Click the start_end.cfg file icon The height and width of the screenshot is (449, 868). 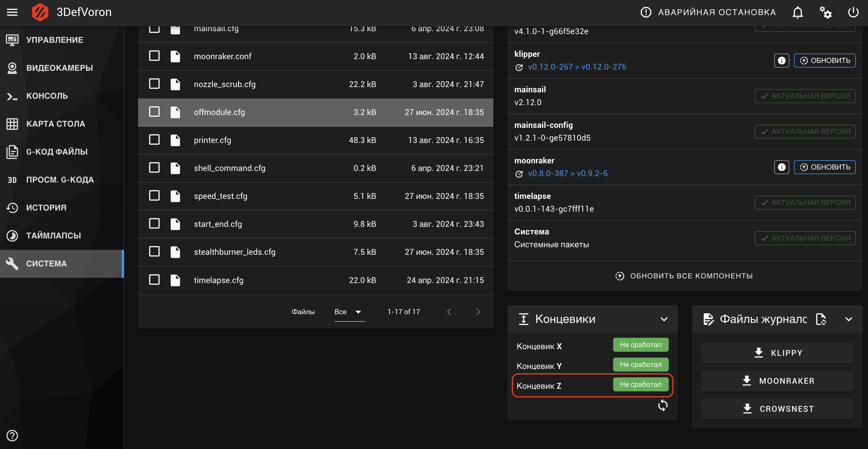(x=175, y=224)
